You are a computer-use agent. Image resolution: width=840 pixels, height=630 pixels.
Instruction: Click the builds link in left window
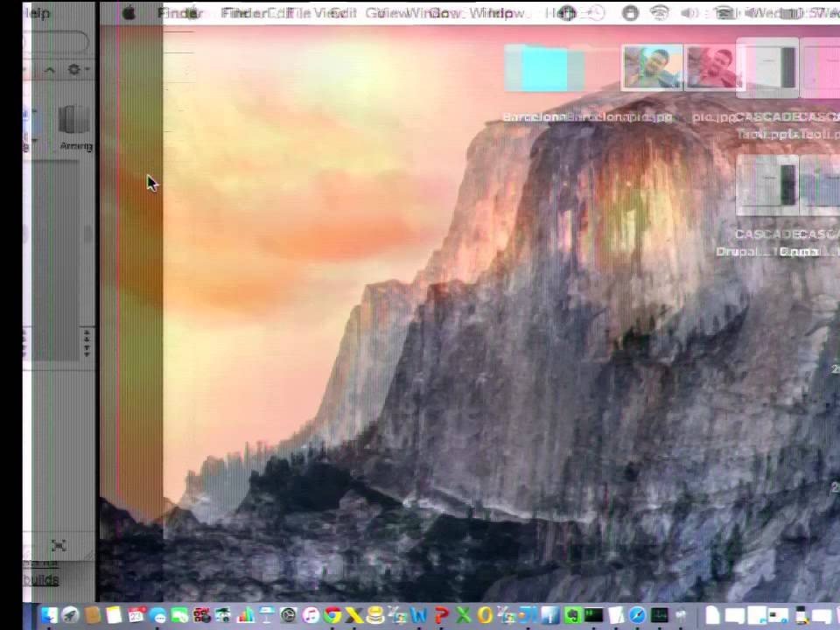pos(41,579)
